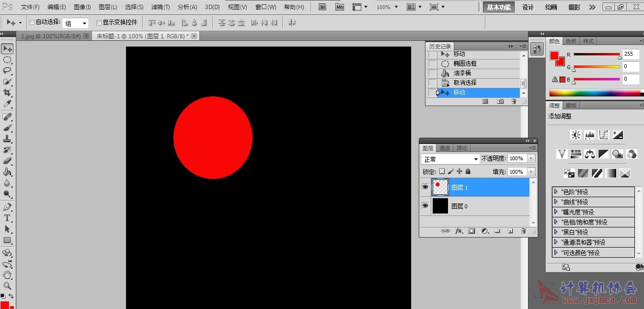The height and width of the screenshot is (309, 644).
Task: Switch to the 基本功能 workspace
Action: (x=499, y=7)
